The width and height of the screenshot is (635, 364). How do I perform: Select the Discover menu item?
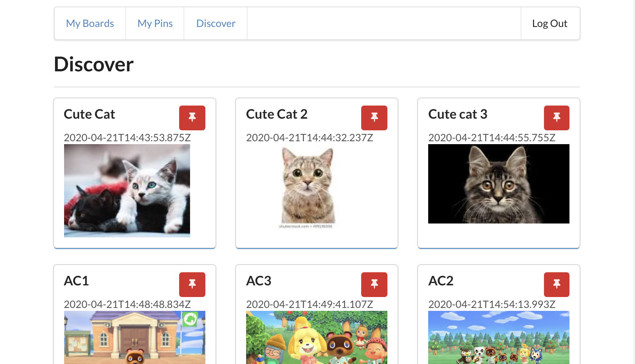tap(216, 23)
